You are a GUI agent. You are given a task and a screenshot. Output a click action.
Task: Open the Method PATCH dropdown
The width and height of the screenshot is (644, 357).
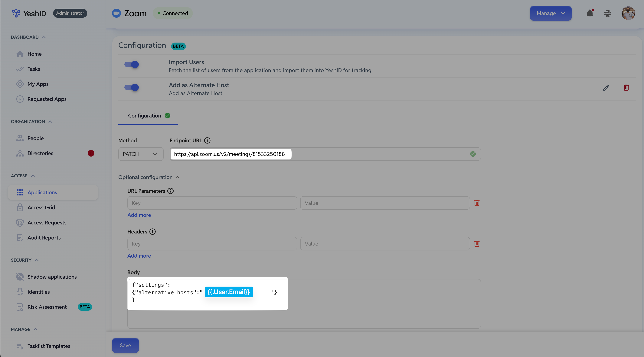141,154
